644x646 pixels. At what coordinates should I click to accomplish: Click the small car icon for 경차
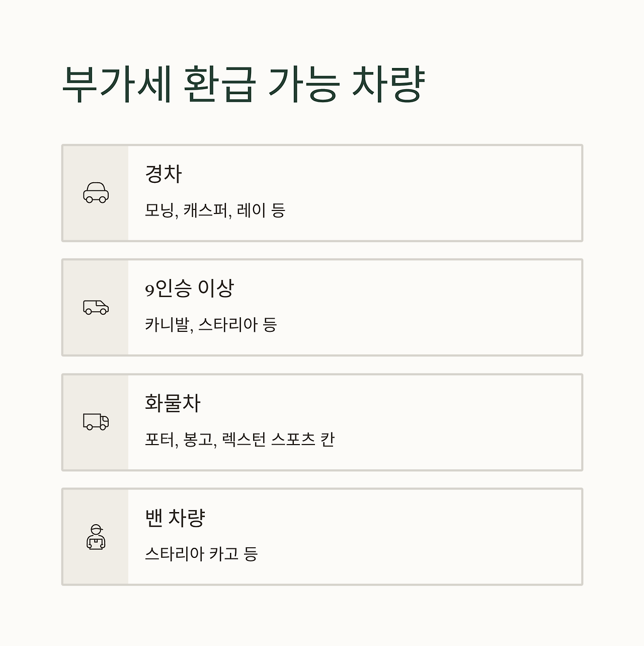96,193
